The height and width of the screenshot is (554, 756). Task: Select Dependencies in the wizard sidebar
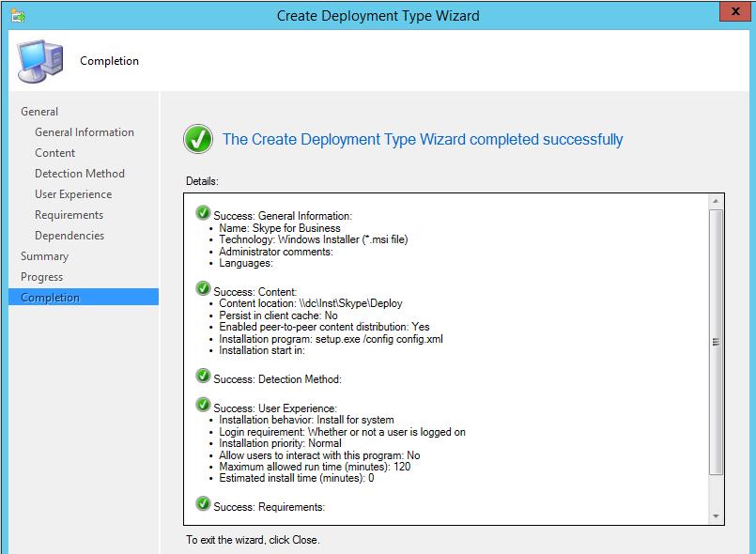pyautogui.click(x=69, y=236)
